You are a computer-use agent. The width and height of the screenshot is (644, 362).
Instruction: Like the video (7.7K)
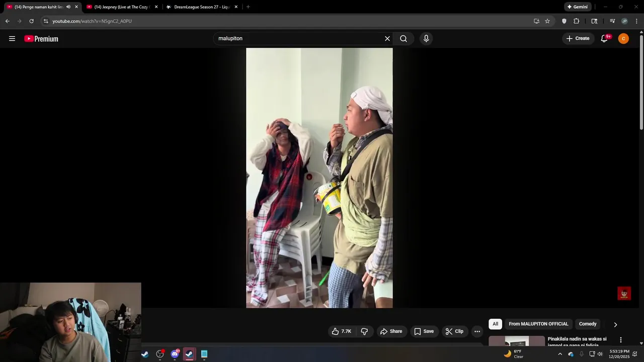pyautogui.click(x=342, y=331)
